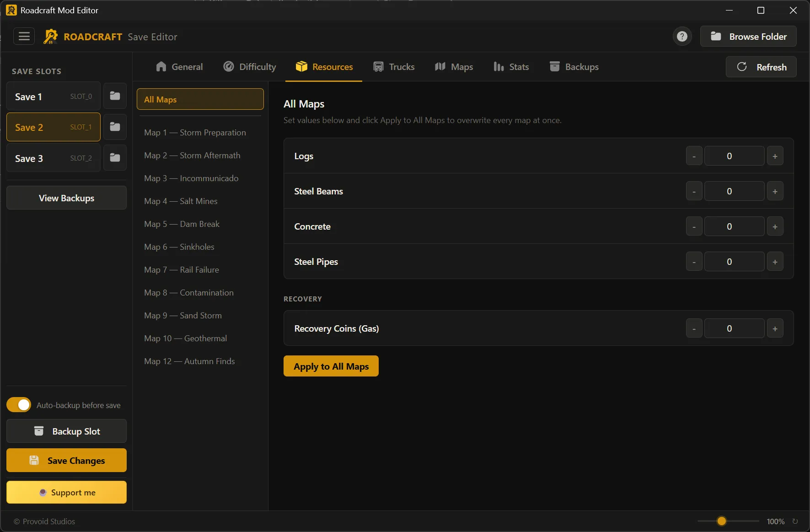Image resolution: width=810 pixels, height=532 pixels.
Task: Click the Recovery Coins value field
Action: [734, 328]
